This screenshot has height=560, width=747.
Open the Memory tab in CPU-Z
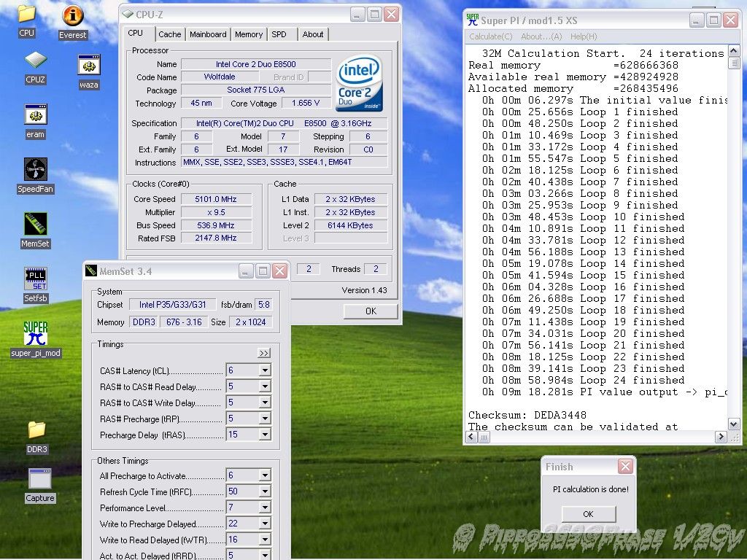click(249, 34)
